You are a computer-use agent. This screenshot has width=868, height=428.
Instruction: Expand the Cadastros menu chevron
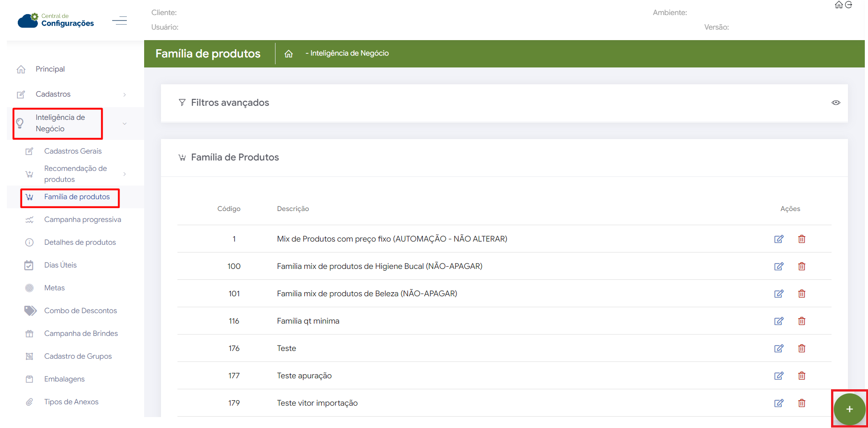125,94
